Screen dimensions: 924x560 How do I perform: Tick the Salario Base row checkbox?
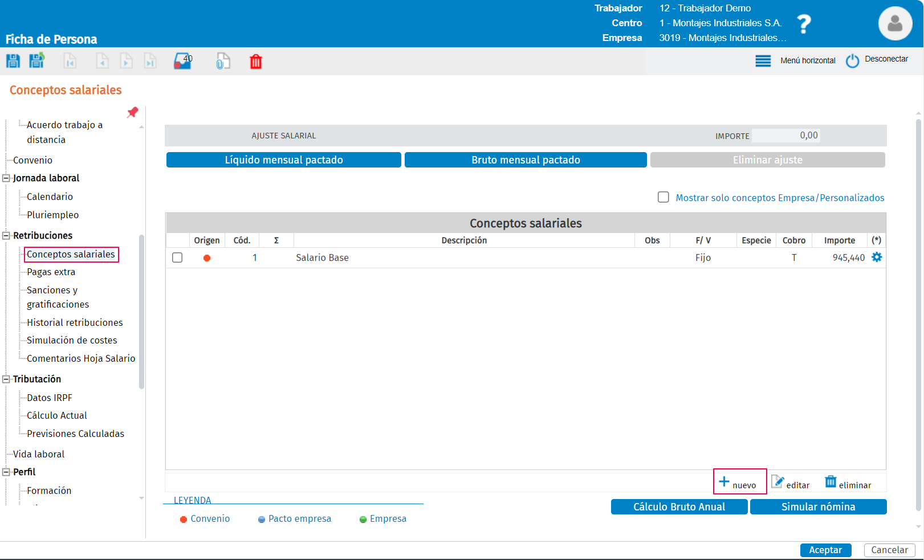177,257
